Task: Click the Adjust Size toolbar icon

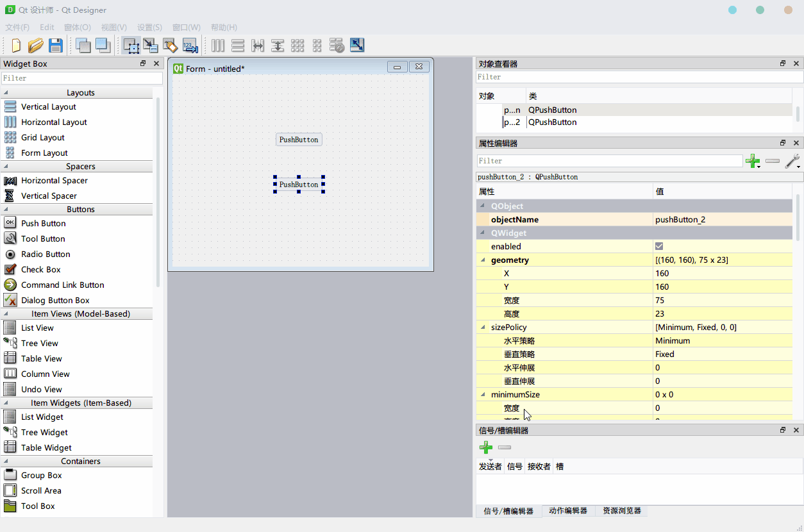Action: click(357, 45)
